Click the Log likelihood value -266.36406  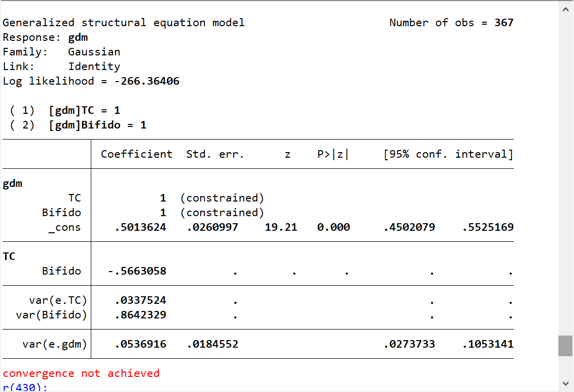(x=147, y=81)
